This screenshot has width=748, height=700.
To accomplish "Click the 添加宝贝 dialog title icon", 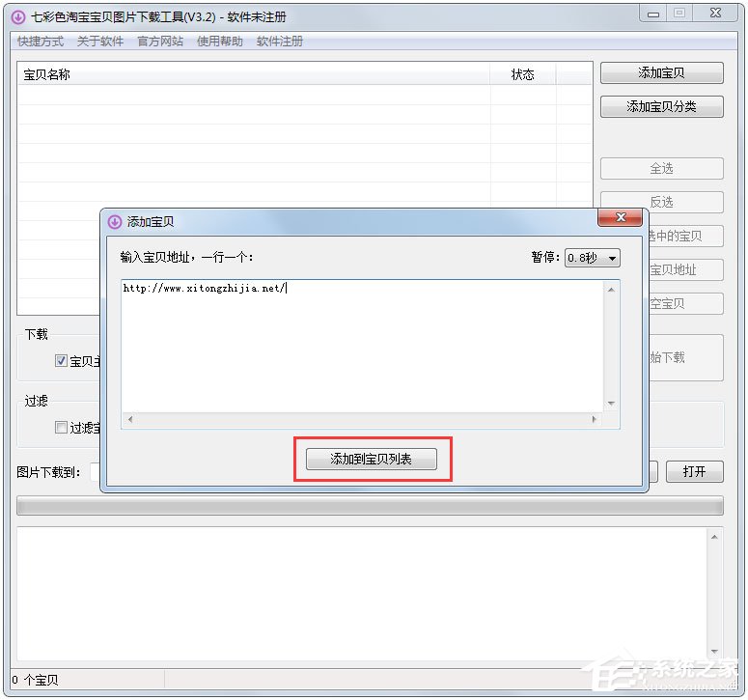I will (115, 221).
